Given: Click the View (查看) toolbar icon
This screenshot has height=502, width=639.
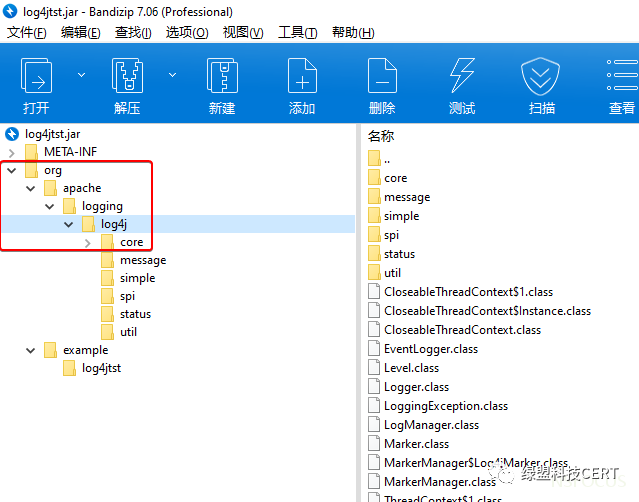Looking at the screenshot, I should [621, 78].
